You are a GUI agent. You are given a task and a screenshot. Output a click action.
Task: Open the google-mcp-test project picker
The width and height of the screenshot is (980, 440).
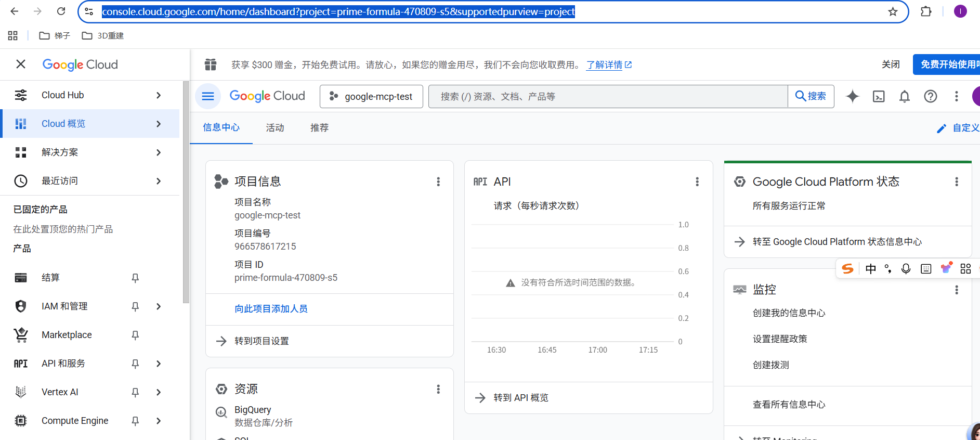[371, 96]
